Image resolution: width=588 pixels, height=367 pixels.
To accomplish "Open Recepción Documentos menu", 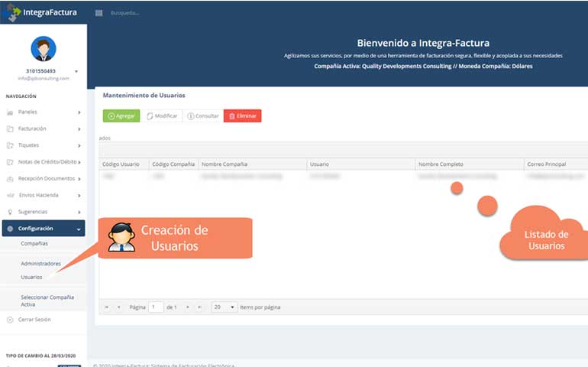I will (x=47, y=178).
